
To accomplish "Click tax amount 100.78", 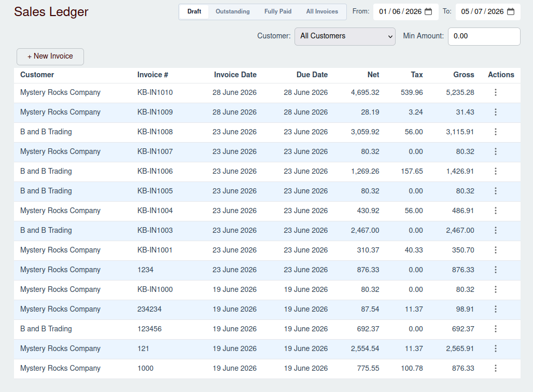I will [x=412, y=369].
